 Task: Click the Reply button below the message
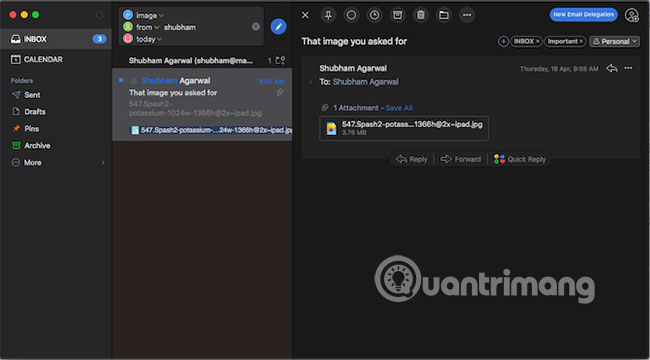[412, 159]
